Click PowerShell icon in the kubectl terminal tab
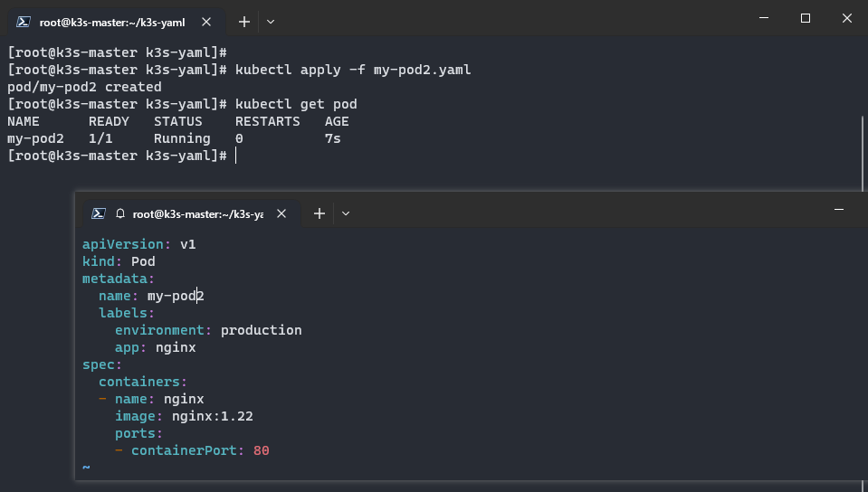868x492 pixels. (24, 20)
